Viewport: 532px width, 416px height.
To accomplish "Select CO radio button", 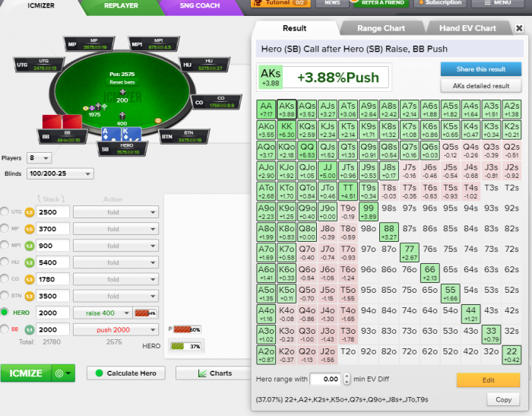I will pos(5,278).
